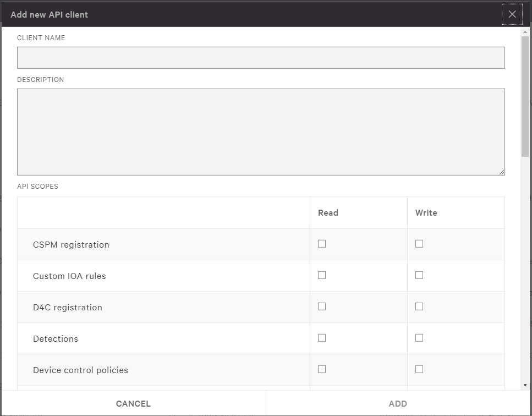The width and height of the screenshot is (532, 416).
Task: Click the Add new API client title
Action: [49, 15]
